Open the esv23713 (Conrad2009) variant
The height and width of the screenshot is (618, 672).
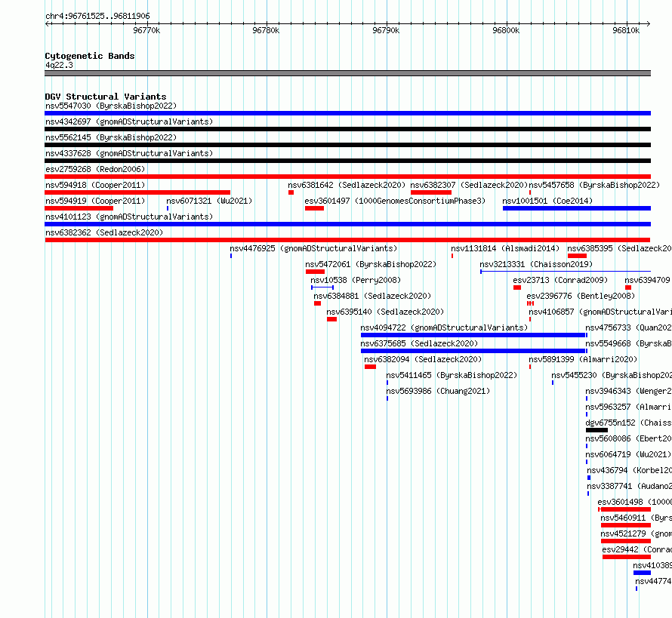click(560, 280)
